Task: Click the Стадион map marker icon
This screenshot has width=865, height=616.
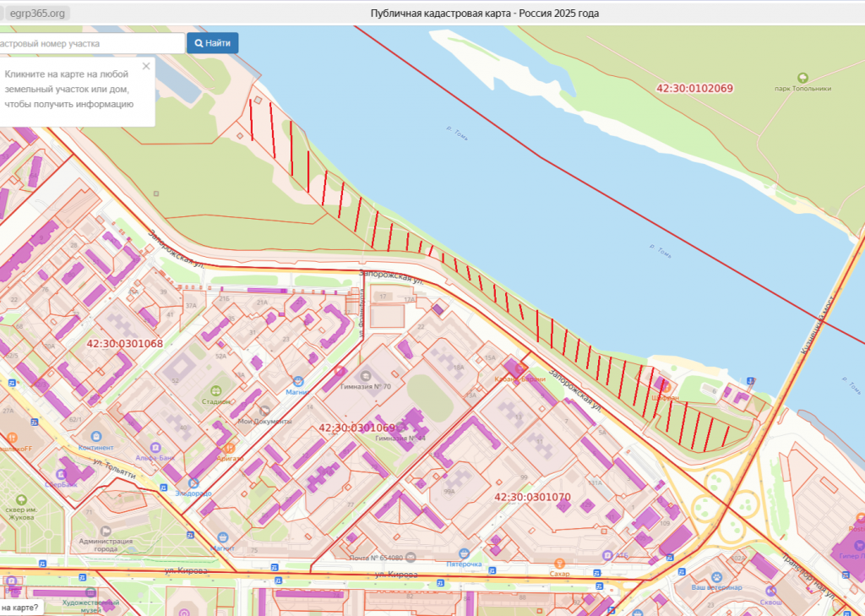Action: 216,390
